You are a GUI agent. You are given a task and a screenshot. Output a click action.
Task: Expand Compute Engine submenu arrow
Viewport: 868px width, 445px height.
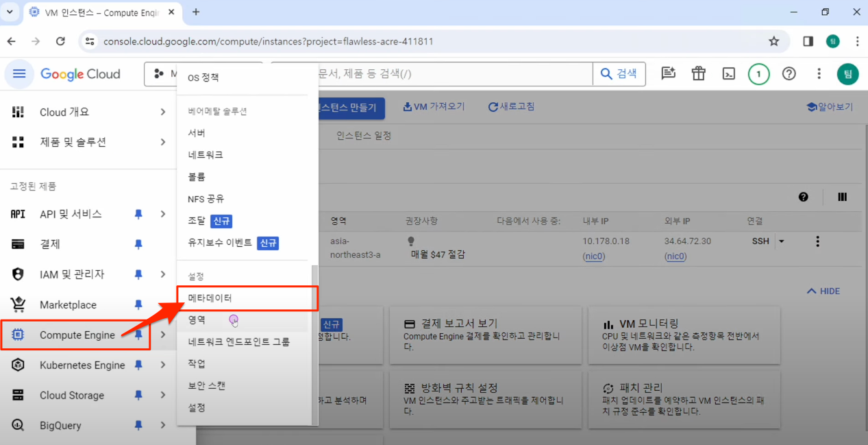coord(163,335)
